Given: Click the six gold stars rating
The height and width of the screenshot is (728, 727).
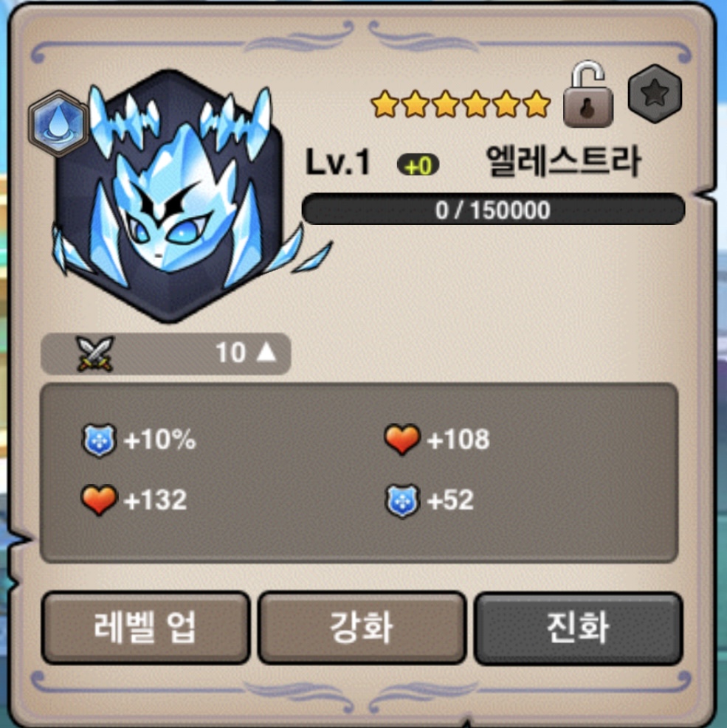Looking at the screenshot, I should 461,103.
